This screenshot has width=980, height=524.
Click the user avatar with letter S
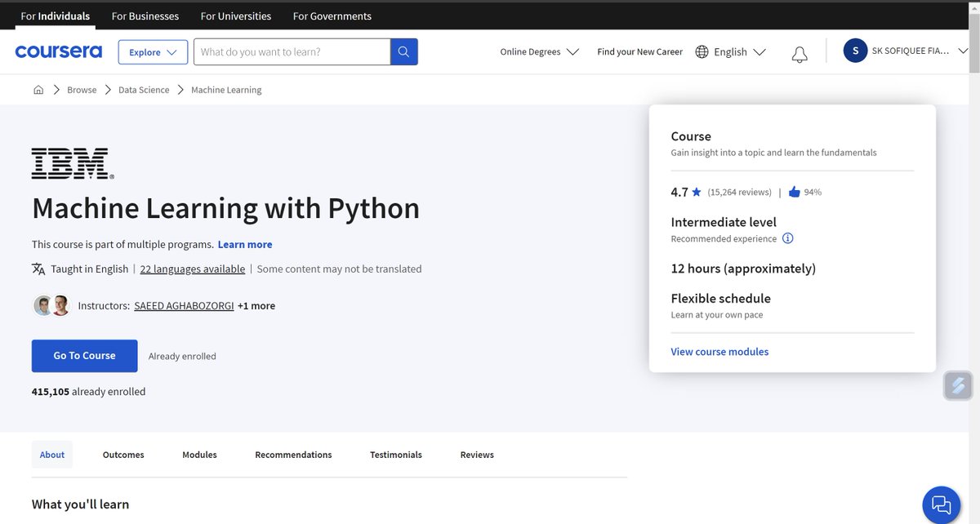pos(855,51)
